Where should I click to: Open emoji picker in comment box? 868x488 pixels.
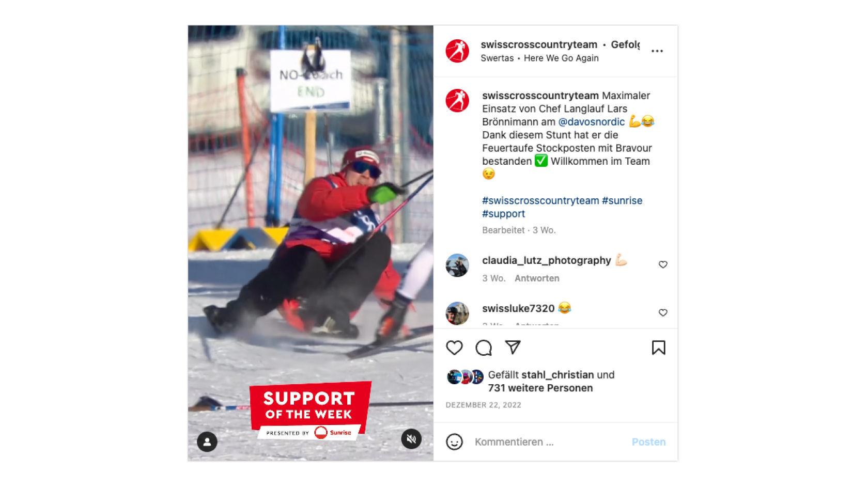454,442
